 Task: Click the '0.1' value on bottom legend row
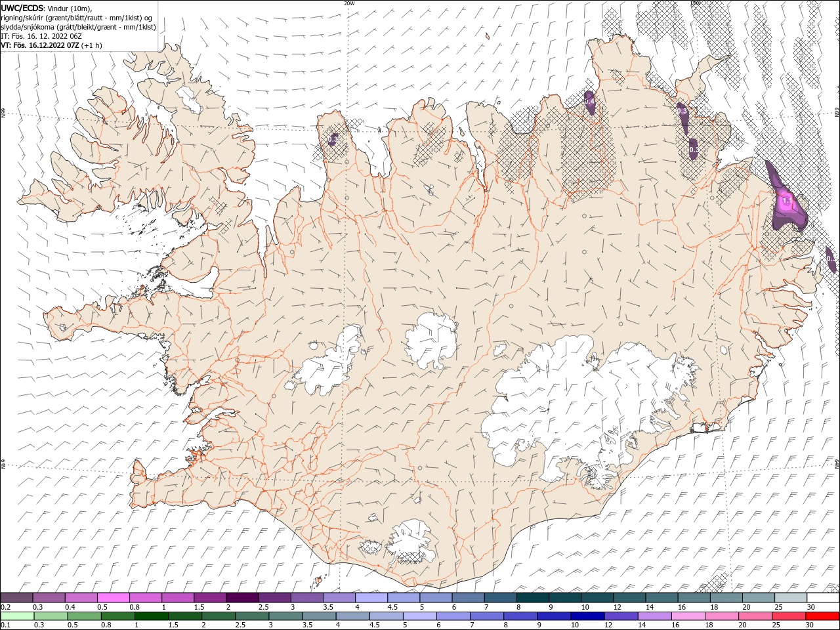click(5, 625)
